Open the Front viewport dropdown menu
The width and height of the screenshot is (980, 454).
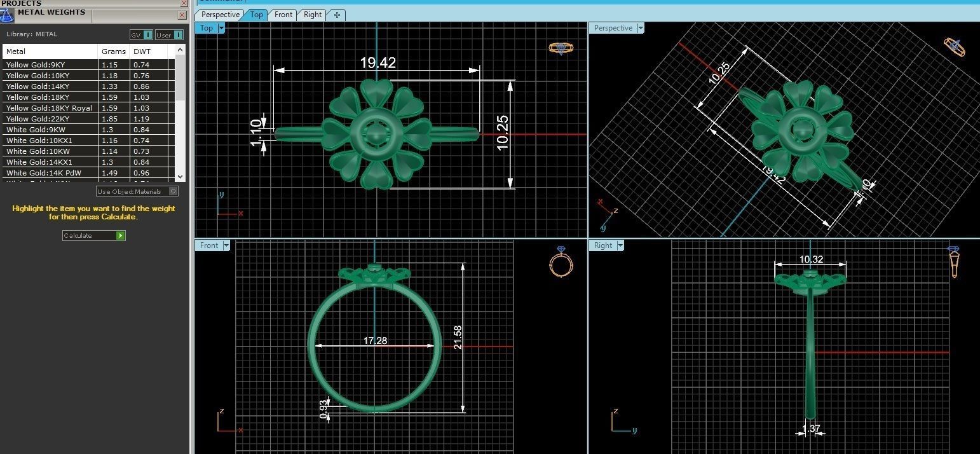click(226, 245)
